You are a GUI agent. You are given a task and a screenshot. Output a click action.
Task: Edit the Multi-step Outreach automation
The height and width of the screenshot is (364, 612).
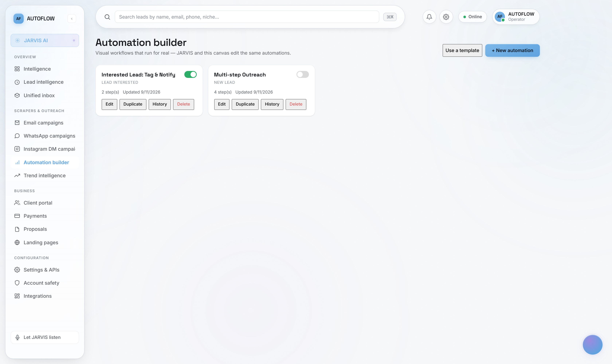click(222, 104)
